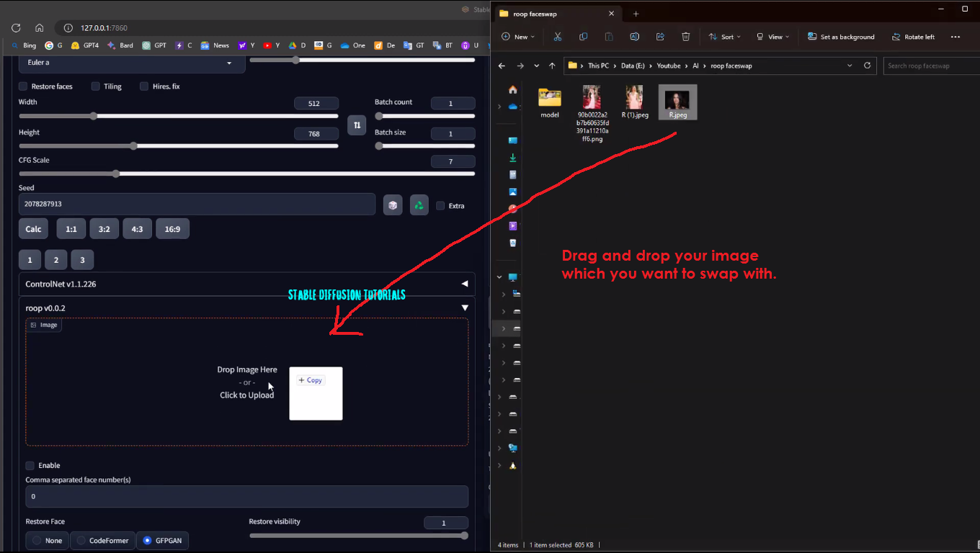This screenshot has width=980, height=553.
Task: Open Recycle Bin in Explorer sidebar
Action: (513, 243)
